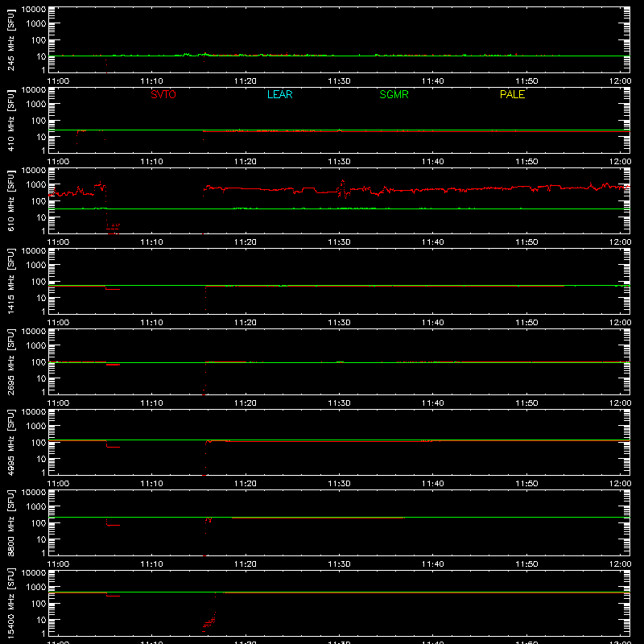Click the 1000 tick value on 610 MHz axis
The image size is (644, 644).
click(x=36, y=185)
